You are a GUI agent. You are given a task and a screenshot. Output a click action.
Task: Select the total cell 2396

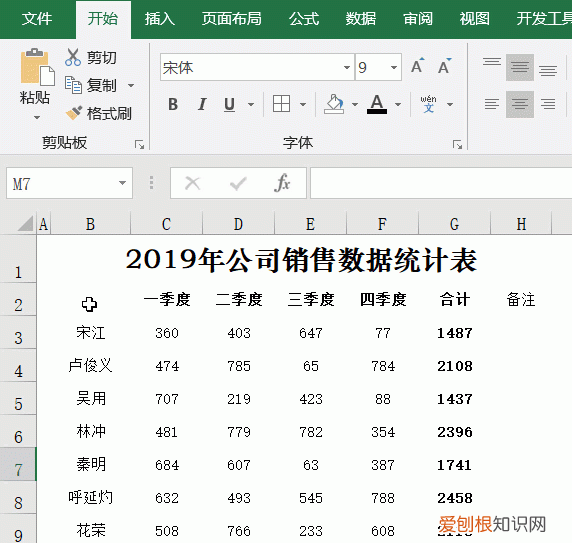click(x=455, y=432)
